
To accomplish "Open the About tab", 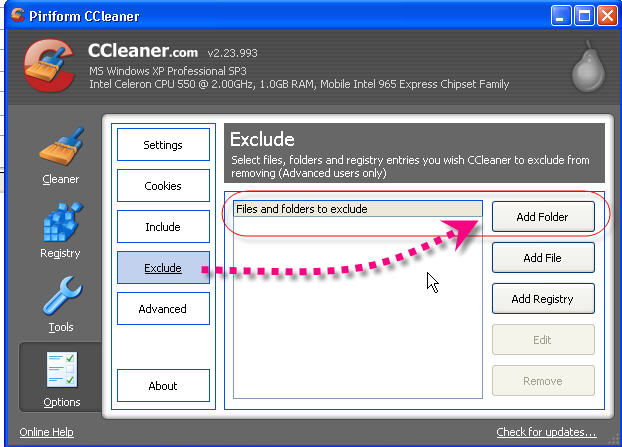I will click(x=163, y=386).
